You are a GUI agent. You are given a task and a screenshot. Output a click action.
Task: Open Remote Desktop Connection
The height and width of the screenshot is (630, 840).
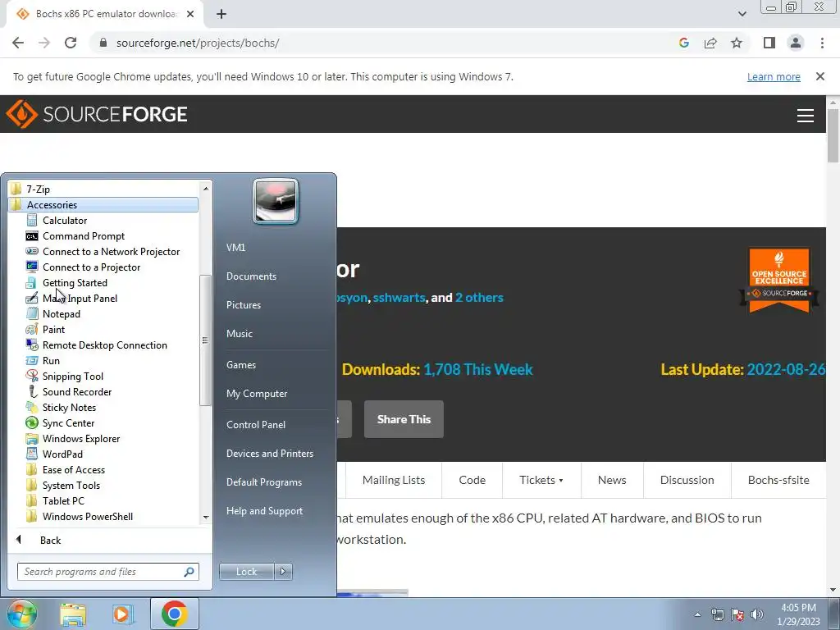pyautogui.click(x=104, y=345)
